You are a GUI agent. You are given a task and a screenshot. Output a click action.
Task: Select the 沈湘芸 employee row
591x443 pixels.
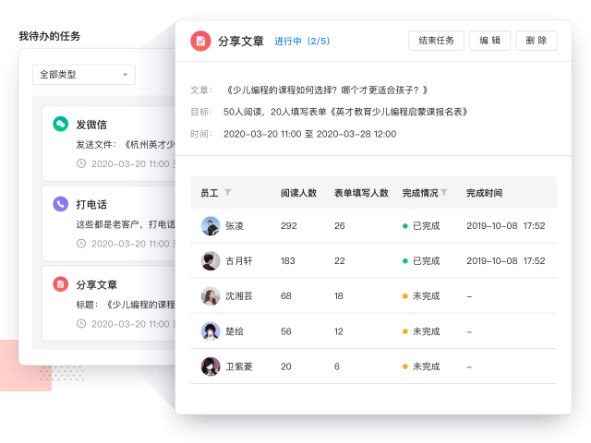pos(374,296)
